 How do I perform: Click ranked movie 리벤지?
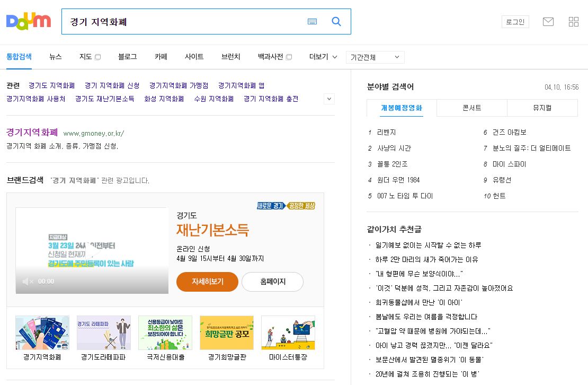point(386,132)
